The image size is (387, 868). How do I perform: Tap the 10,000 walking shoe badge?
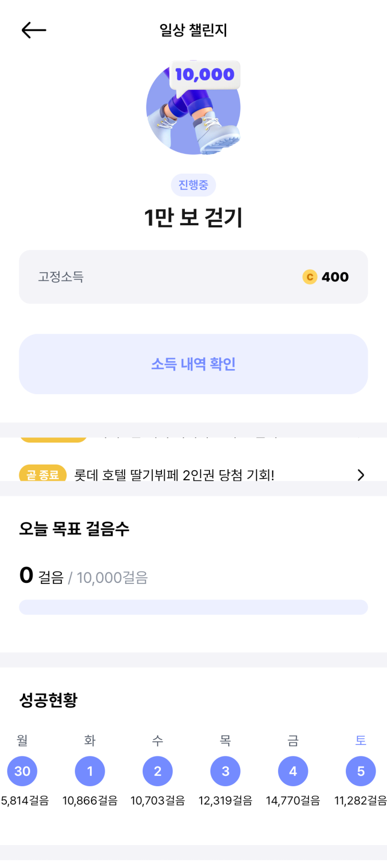tap(193, 108)
